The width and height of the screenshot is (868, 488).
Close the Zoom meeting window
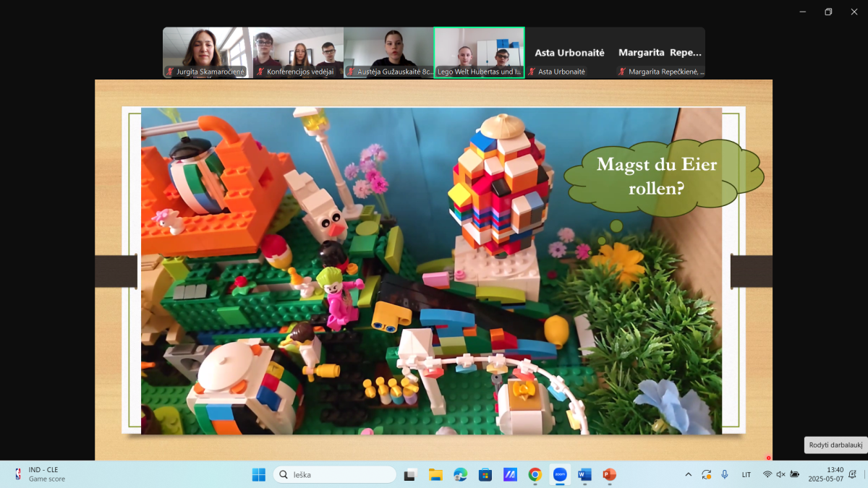coord(854,12)
